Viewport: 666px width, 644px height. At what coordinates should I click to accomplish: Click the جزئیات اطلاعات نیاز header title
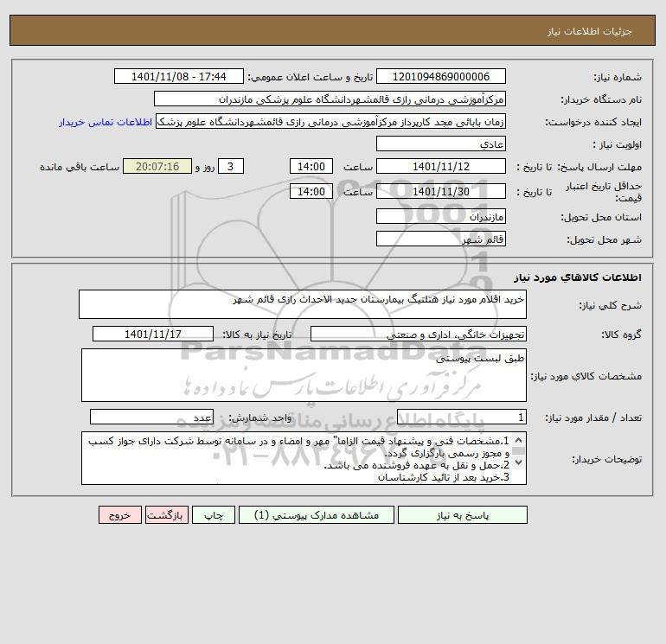coord(589,31)
